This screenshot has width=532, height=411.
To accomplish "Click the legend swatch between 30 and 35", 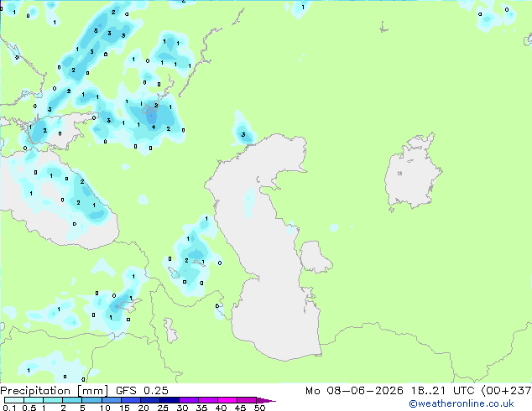I will point(188,400).
